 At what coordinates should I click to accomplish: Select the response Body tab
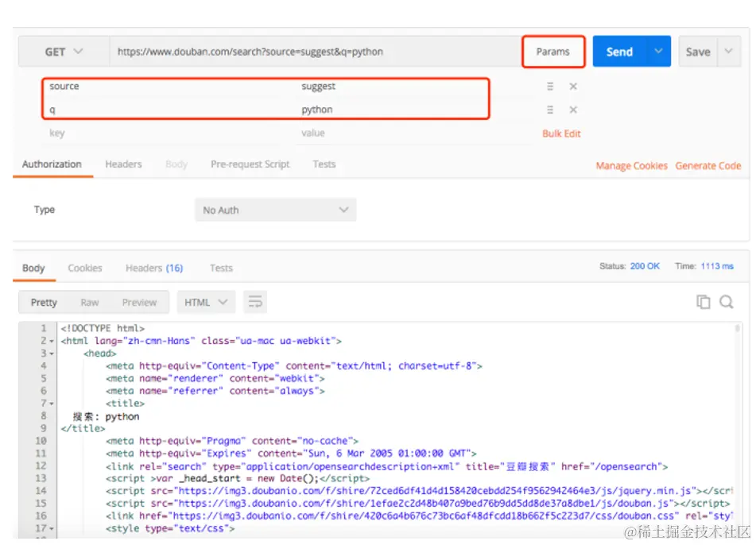pos(33,268)
